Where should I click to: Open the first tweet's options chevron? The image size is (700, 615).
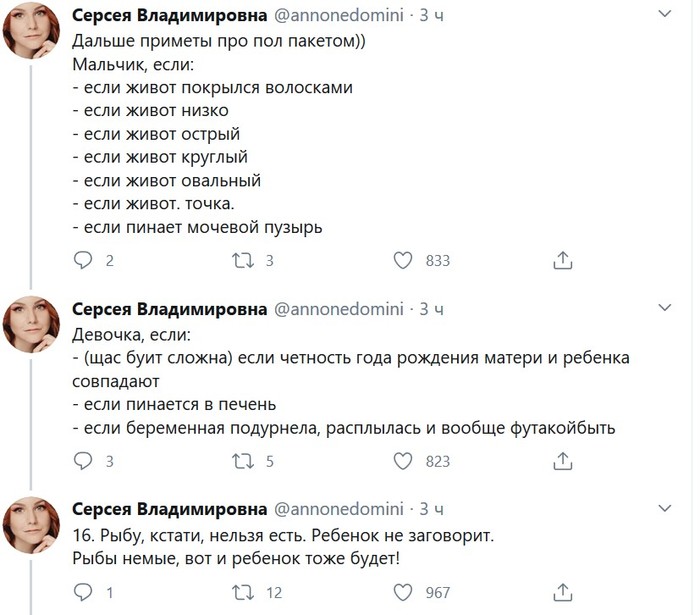coord(667,14)
